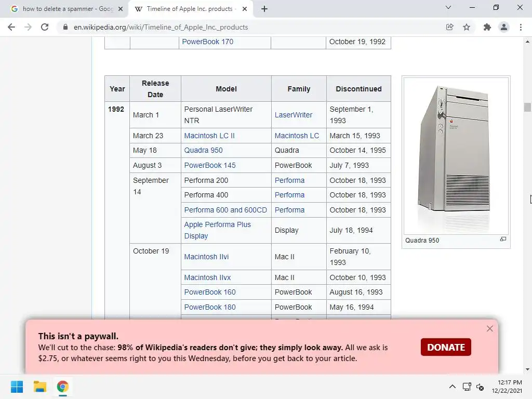Click the browser forward arrow
The width and height of the screenshot is (532, 399).
pyautogui.click(x=28, y=27)
